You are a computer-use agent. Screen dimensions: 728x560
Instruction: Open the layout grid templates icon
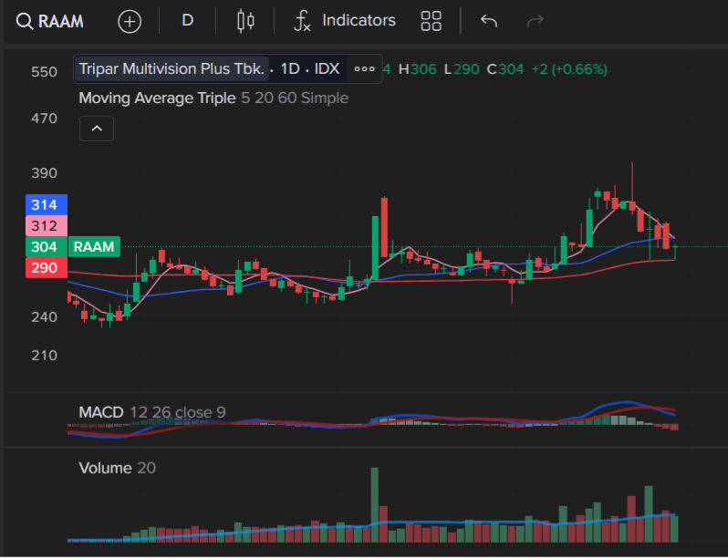[x=431, y=21]
